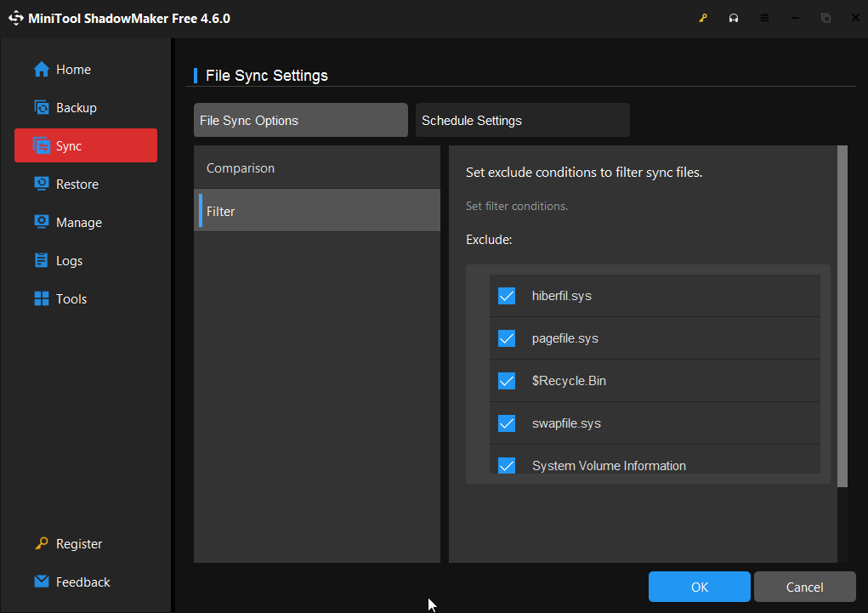The height and width of the screenshot is (613, 868).
Task: Uncheck the hiberfil.sys exclusion
Action: point(507,296)
